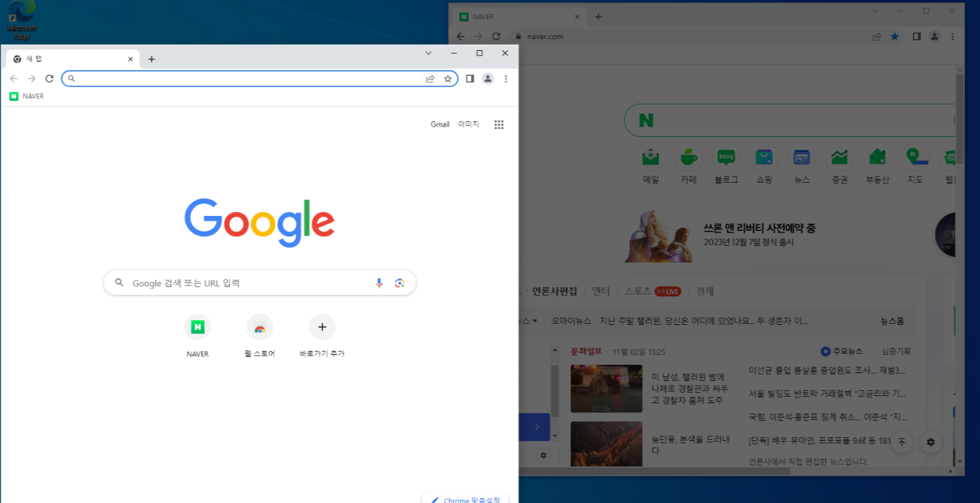This screenshot has width=980, height=503.
Task: Open Microsoft Edge desktop shortcut
Action: point(22,20)
